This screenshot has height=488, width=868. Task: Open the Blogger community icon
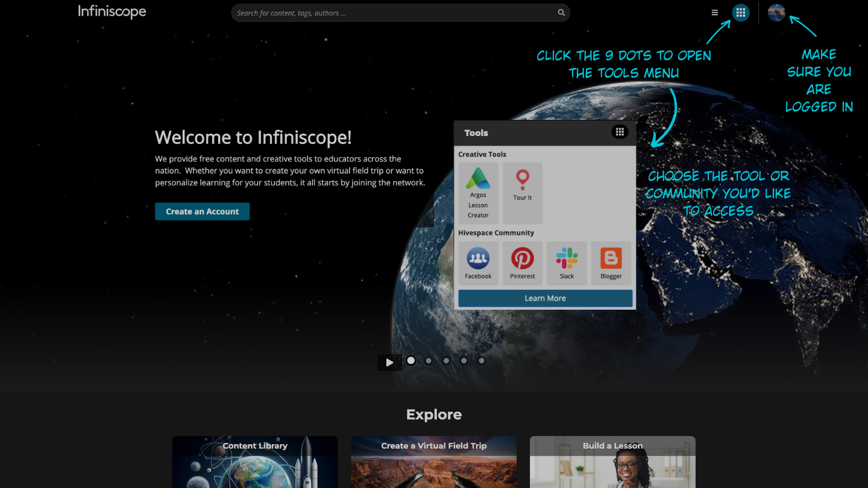[611, 263]
